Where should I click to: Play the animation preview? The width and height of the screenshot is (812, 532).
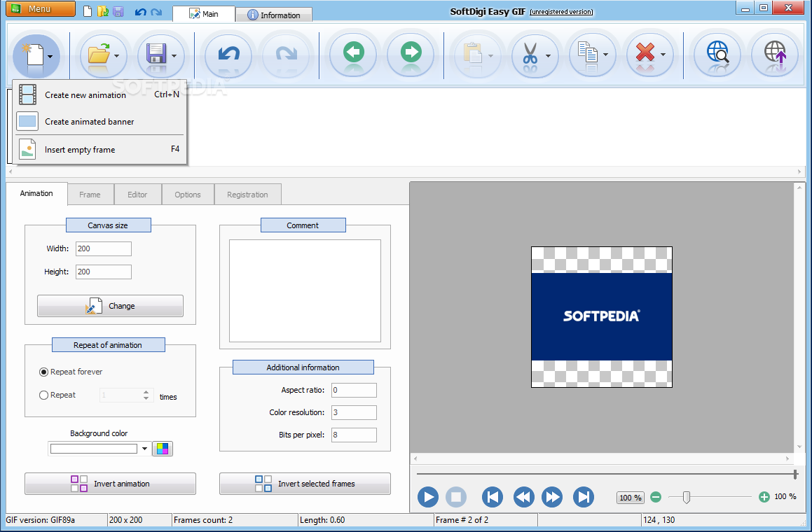[428, 497]
